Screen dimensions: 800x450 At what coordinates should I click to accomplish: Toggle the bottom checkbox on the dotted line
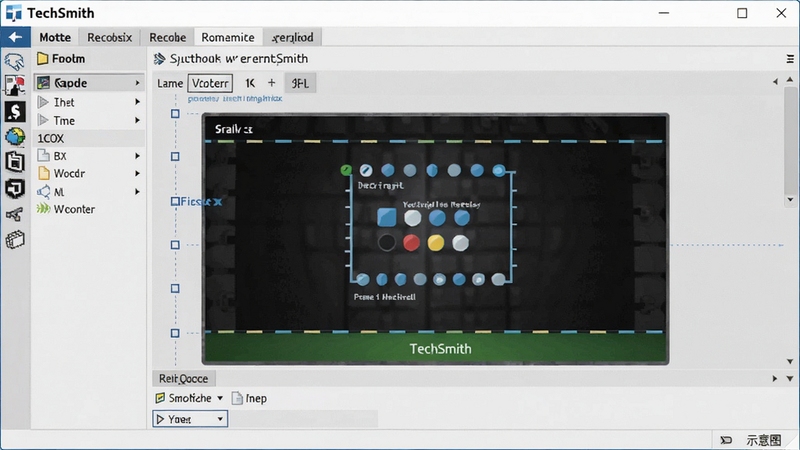175,333
